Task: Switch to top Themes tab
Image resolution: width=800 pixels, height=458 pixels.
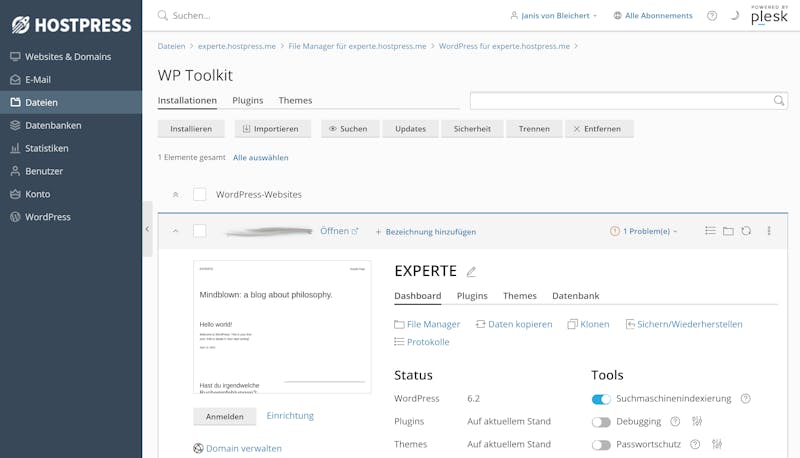Action: [x=295, y=100]
